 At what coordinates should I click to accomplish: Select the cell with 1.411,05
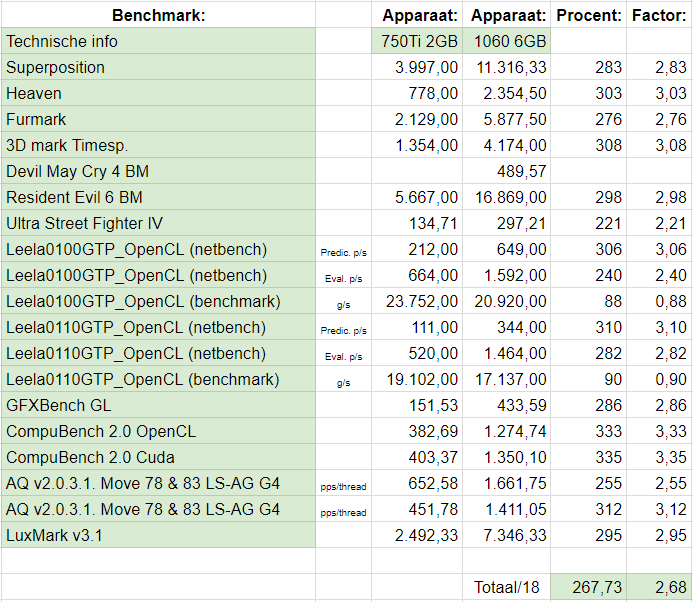506,510
